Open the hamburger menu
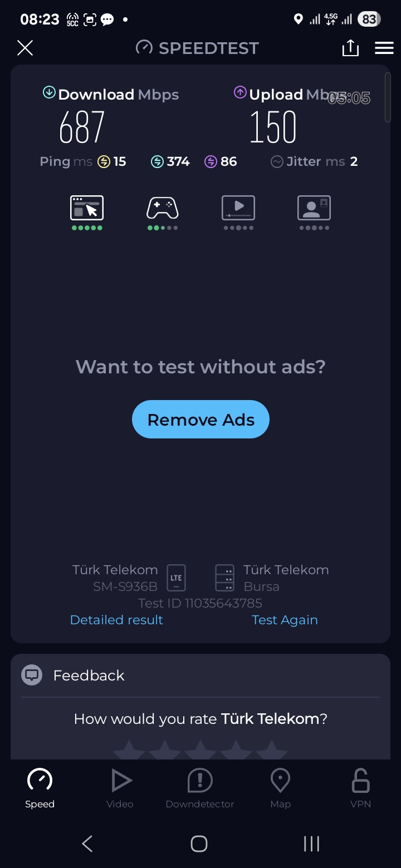Screen dimensions: 401x868 coord(384,48)
